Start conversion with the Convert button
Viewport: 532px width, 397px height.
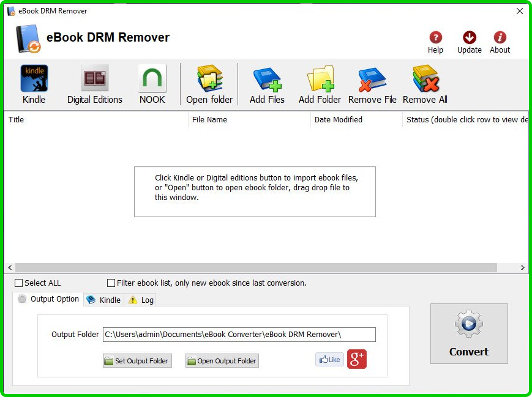pyautogui.click(x=469, y=333)
